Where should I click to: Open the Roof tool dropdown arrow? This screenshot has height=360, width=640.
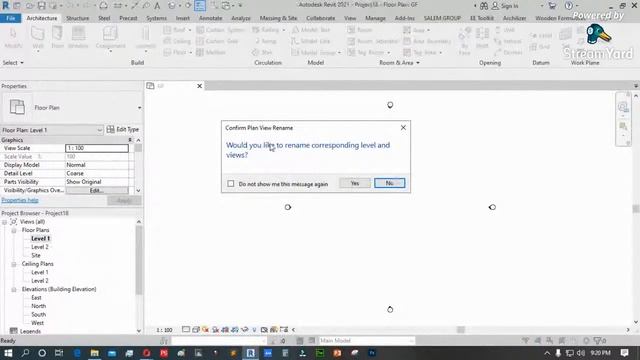coord(190,30)
